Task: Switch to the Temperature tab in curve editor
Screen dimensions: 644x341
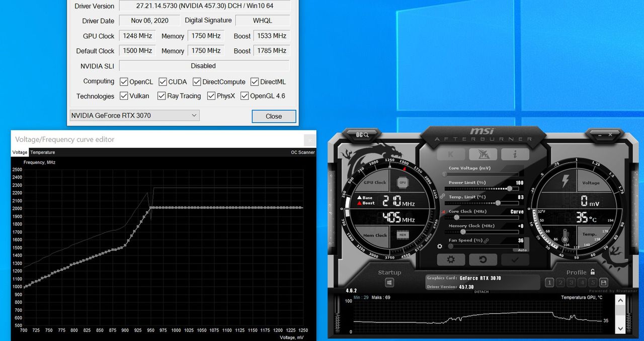Action: pyautogui.click(x=43, y=152)
